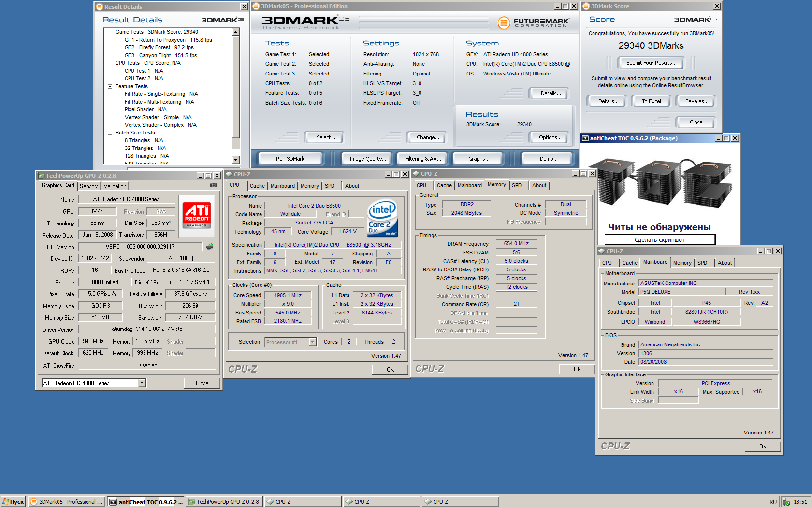
Task: Switch to TechPowerUp GPU-Z taskbar item
Action: pyautogui.click(x=224, y=502)
